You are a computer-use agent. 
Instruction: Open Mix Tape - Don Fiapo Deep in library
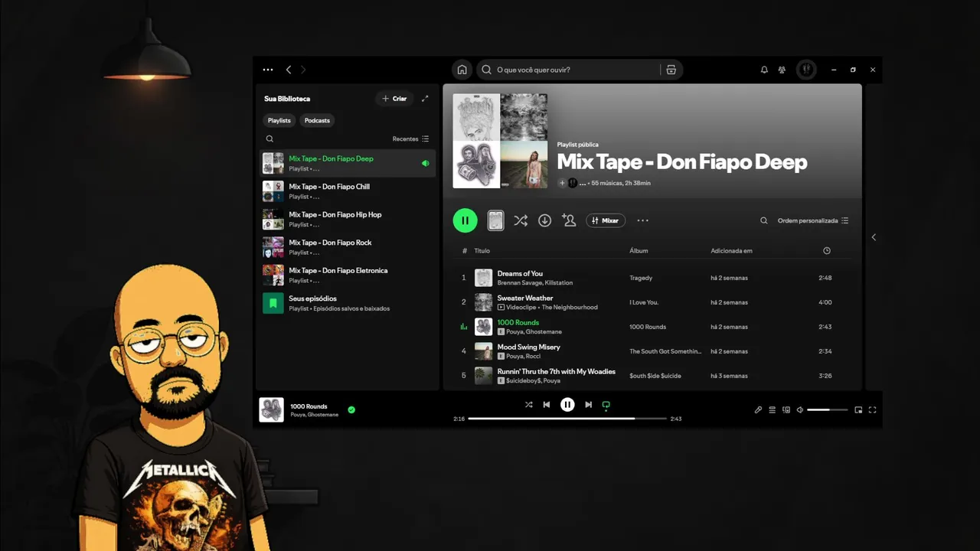point(347,163)
